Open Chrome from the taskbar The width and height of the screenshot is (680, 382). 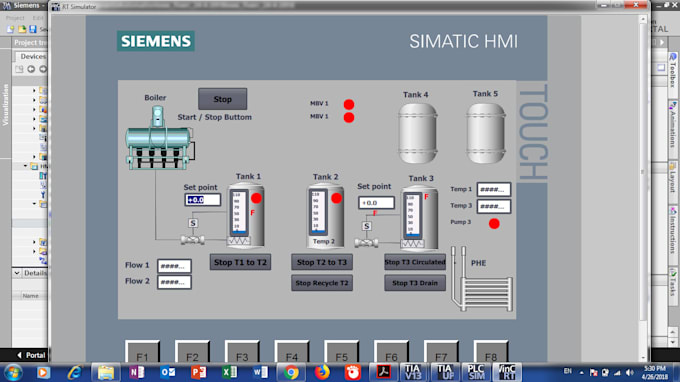291,372
